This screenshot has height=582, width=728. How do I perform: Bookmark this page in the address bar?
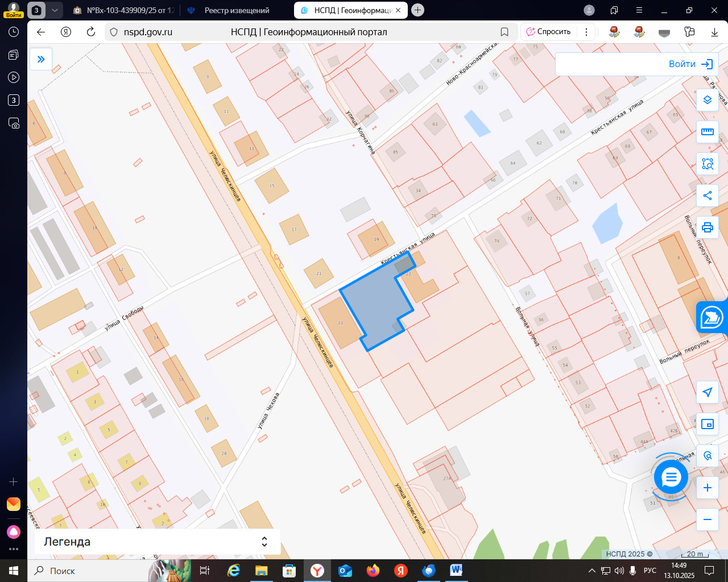coord(504,32)
